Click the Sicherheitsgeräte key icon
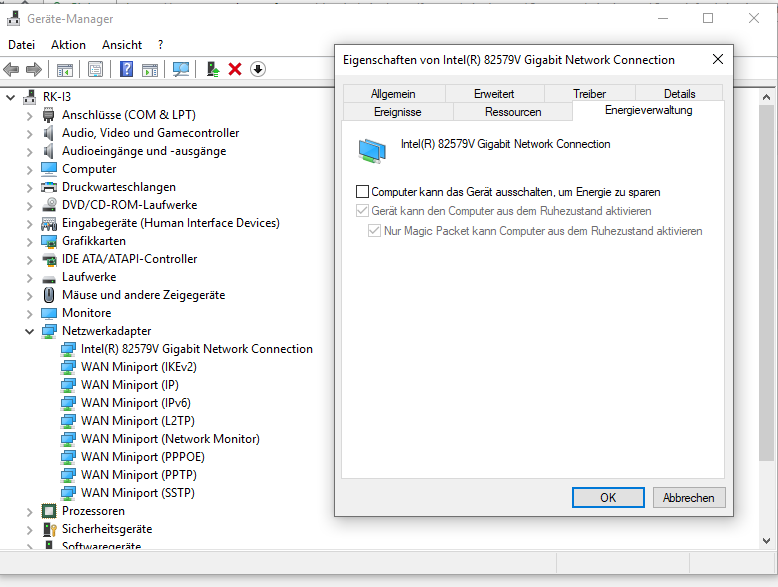This screenshot has width=778, height=587. [x=50, y=529]
